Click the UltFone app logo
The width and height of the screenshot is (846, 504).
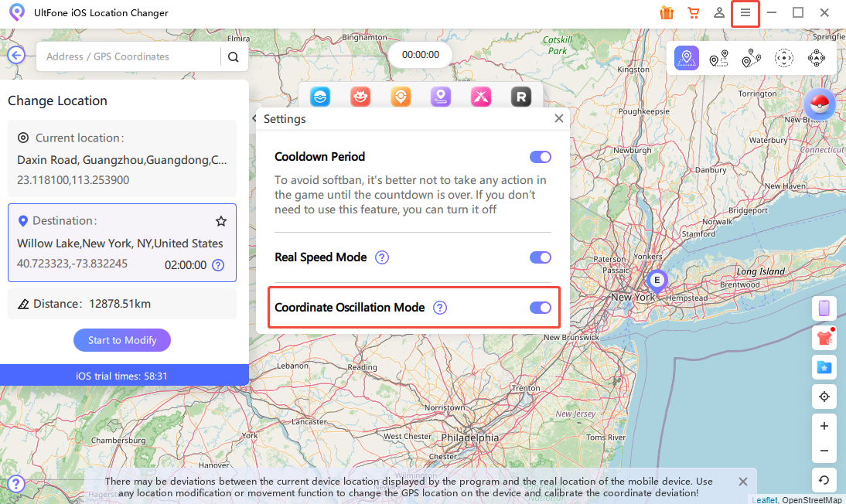coord(17,12)
